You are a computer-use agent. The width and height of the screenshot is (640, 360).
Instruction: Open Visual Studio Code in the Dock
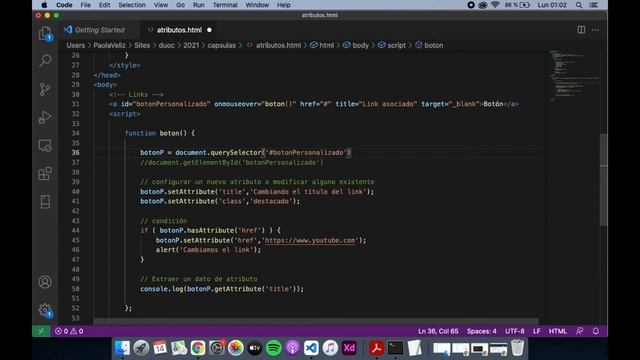click(311, 348)
